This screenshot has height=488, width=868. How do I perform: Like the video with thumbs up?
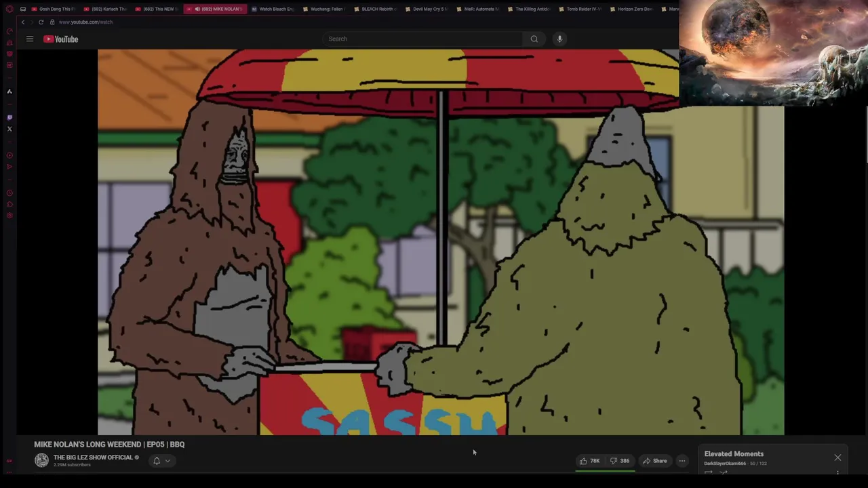589,461
